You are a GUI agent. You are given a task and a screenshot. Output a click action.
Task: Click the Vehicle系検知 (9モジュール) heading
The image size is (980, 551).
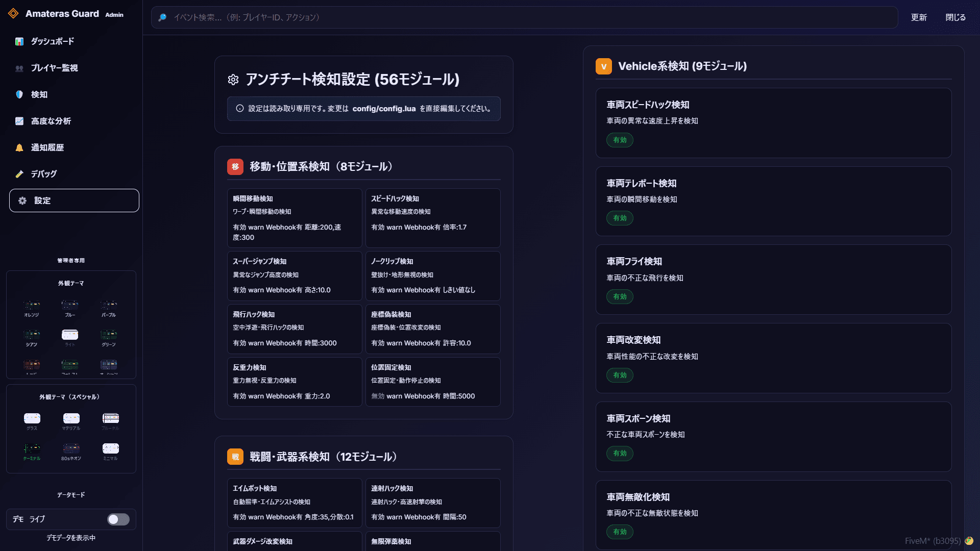click(x=682, y=66)
